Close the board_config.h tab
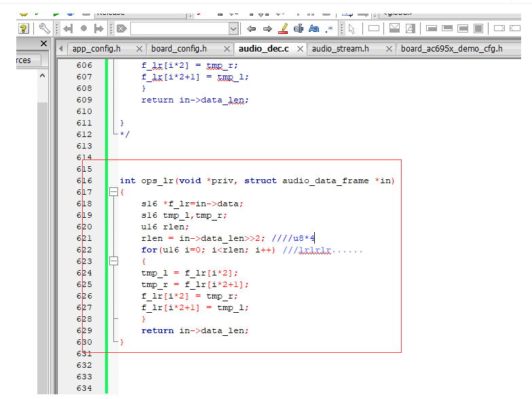 227,49
